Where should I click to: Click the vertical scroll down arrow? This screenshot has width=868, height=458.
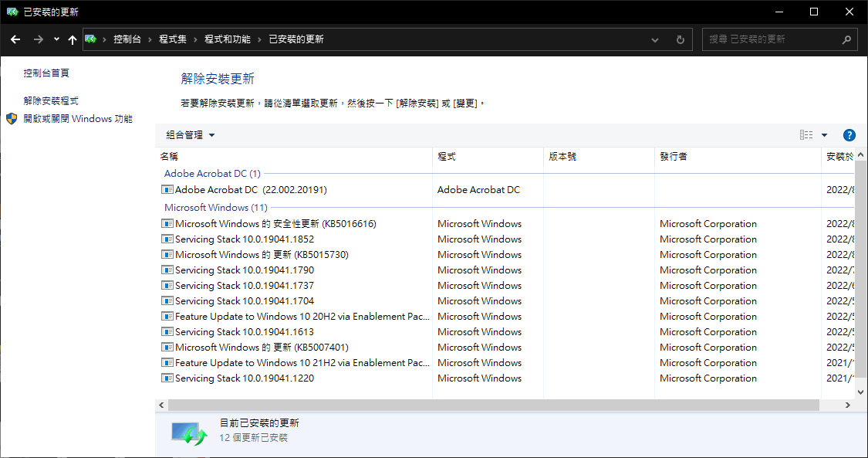coord(861,392)
